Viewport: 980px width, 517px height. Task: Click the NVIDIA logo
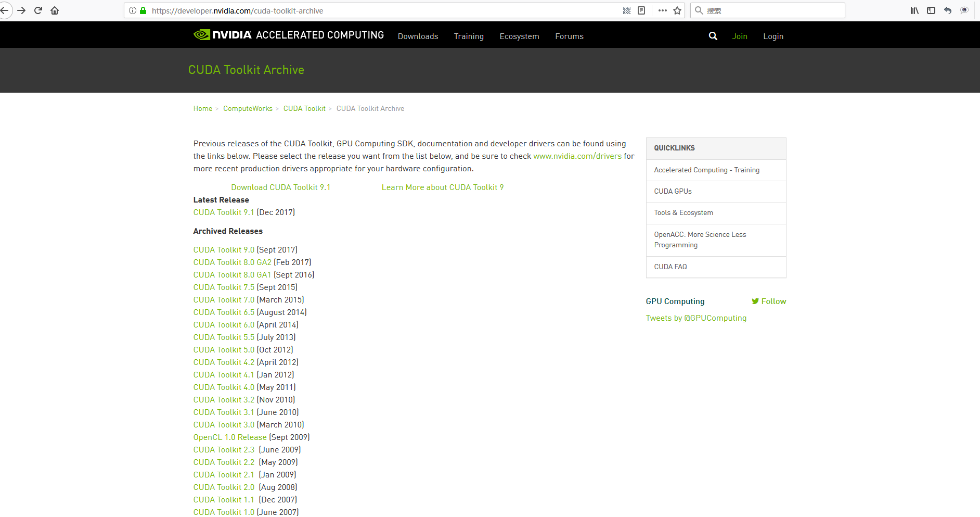click(222, 35)
